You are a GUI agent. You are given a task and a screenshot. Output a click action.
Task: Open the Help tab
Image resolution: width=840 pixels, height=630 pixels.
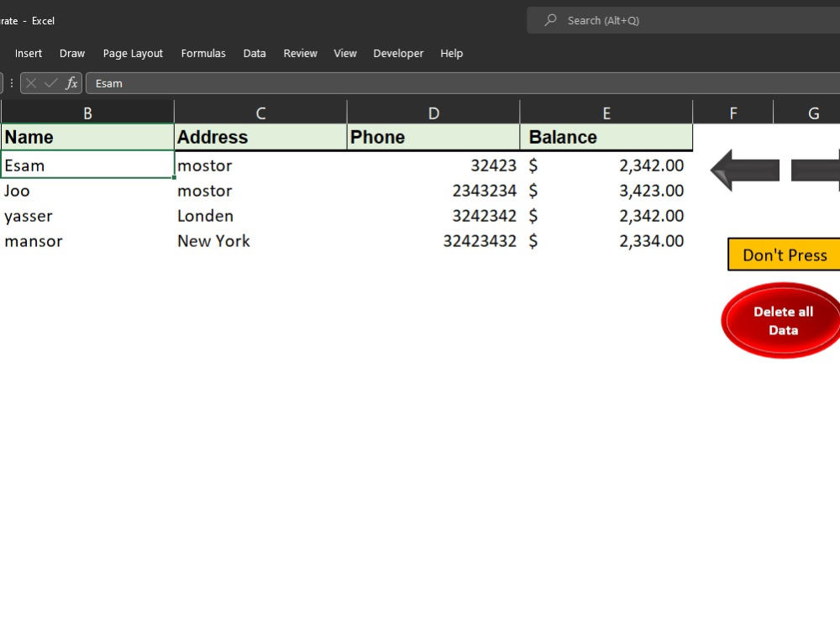[x=452, y=54]
